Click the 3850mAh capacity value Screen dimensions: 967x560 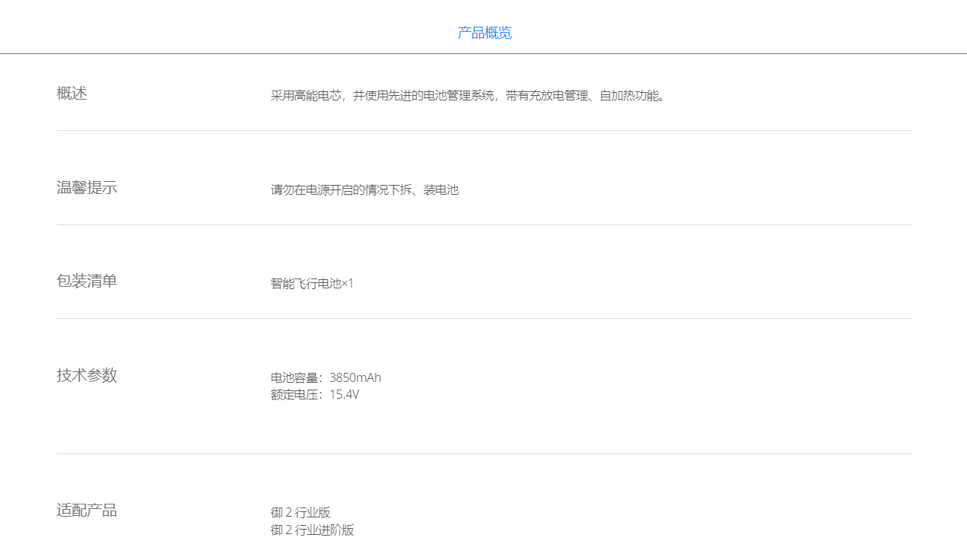click(355, 378)
